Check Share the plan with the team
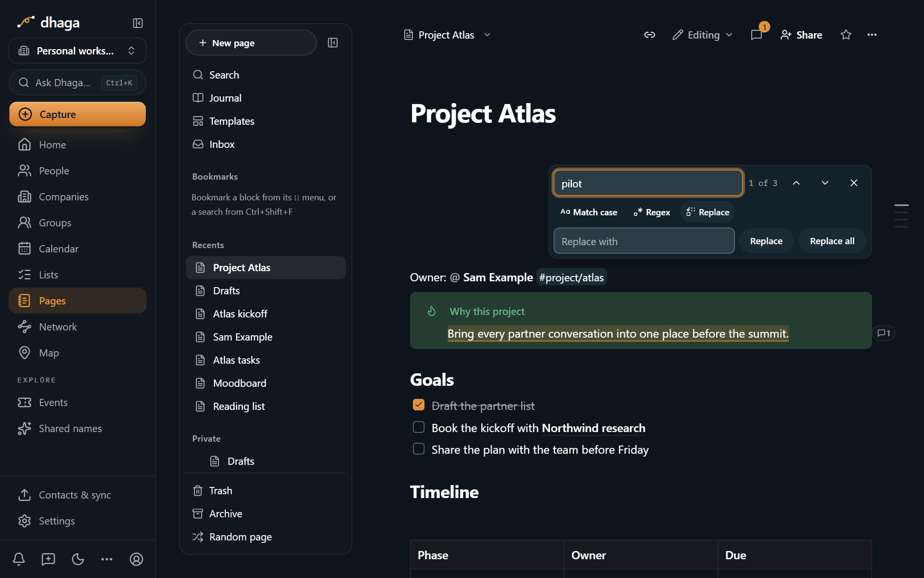Viewport: 924px width, 578px height. pos(419,449)
